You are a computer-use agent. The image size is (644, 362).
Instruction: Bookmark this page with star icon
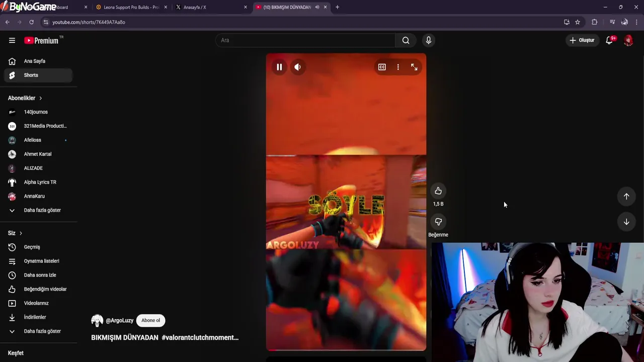point(578,22)
